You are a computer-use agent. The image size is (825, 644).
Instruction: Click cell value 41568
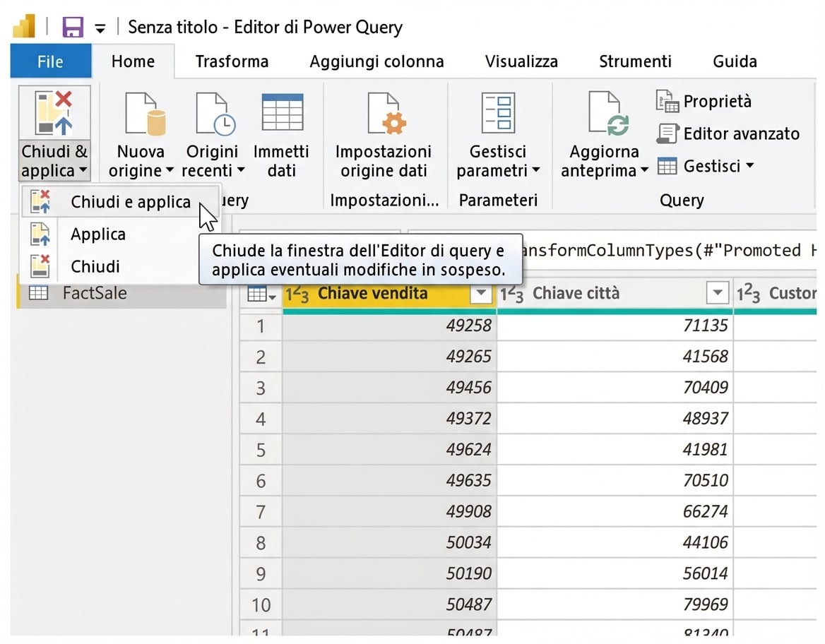705,357
